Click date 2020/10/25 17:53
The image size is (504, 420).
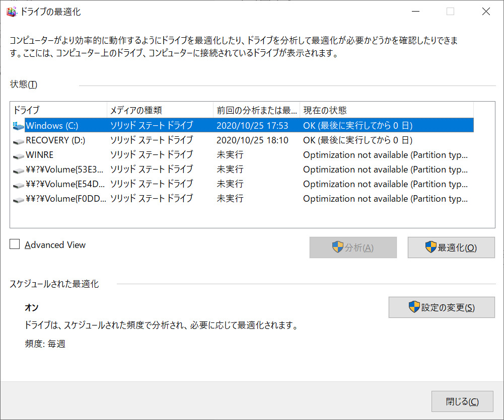[x=252, y=126]
